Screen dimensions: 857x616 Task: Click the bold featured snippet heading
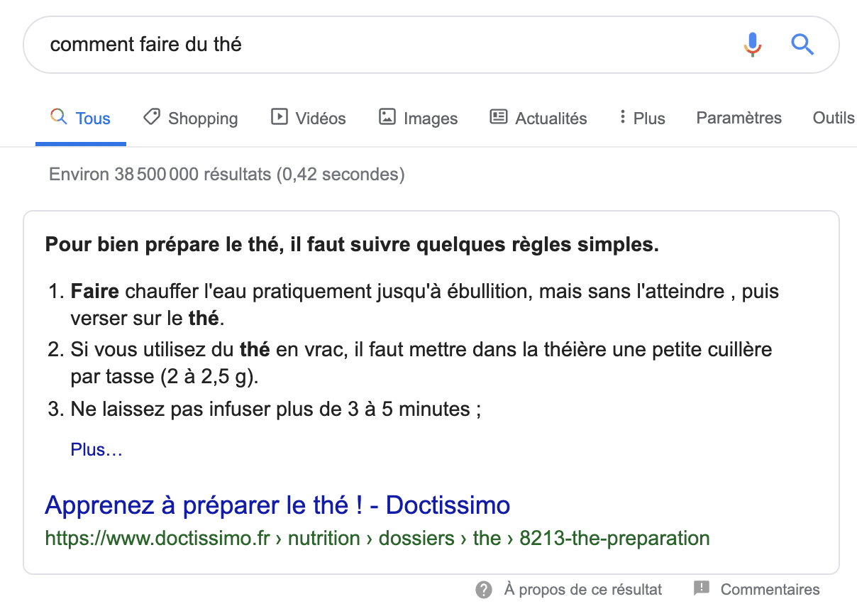click(x=352, y=246)
